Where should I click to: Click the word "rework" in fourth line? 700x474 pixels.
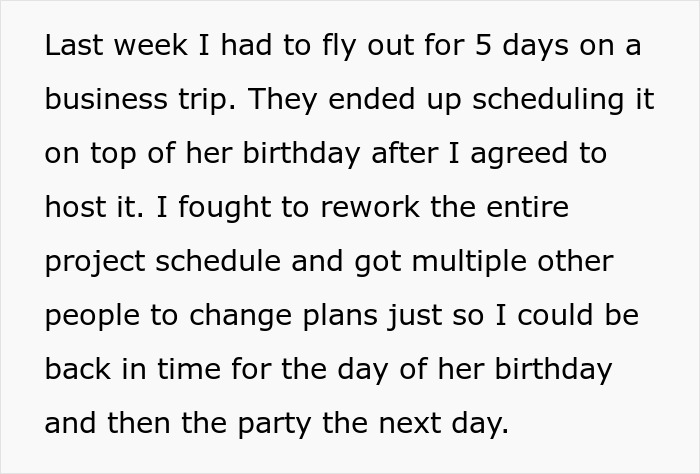pyautogui.click(x=370, y=207)
